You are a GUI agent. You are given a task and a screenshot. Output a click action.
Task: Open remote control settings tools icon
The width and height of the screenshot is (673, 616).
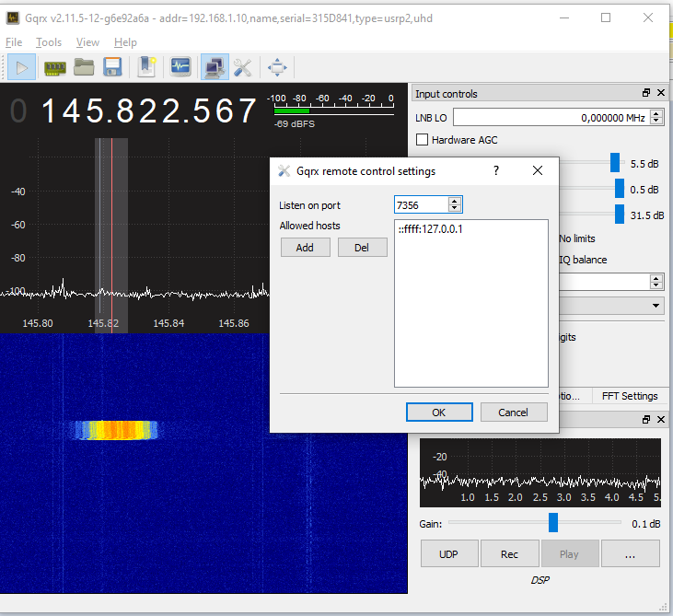(x=243, y=67)
